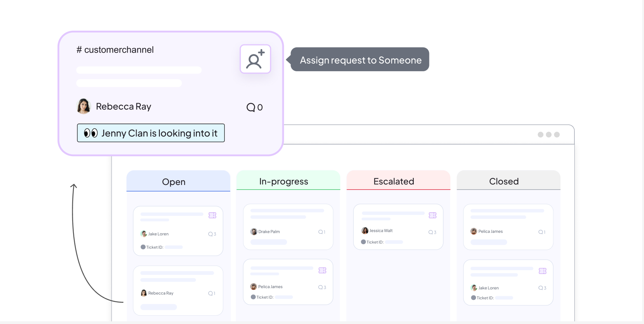
Task: Click the Jake Loren name in the Open column
Action: tap(158, 234)
